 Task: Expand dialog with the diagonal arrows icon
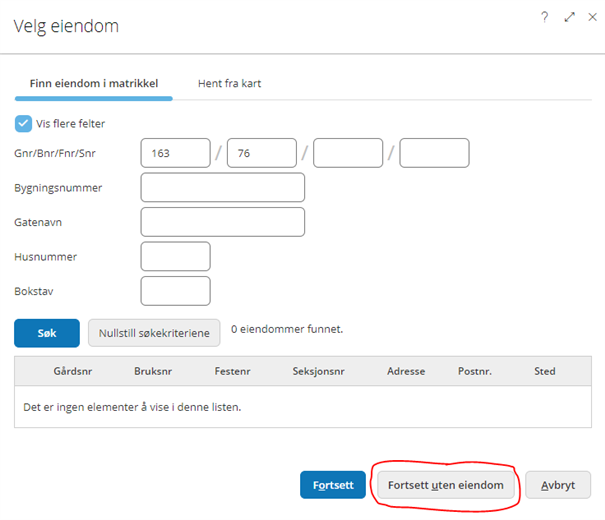tap(569, 17)
